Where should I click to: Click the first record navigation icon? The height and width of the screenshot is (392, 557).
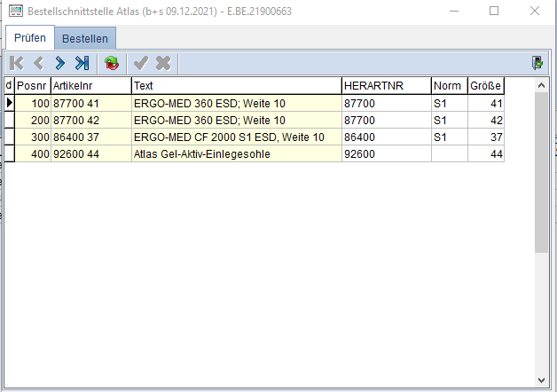click(17, 63)
